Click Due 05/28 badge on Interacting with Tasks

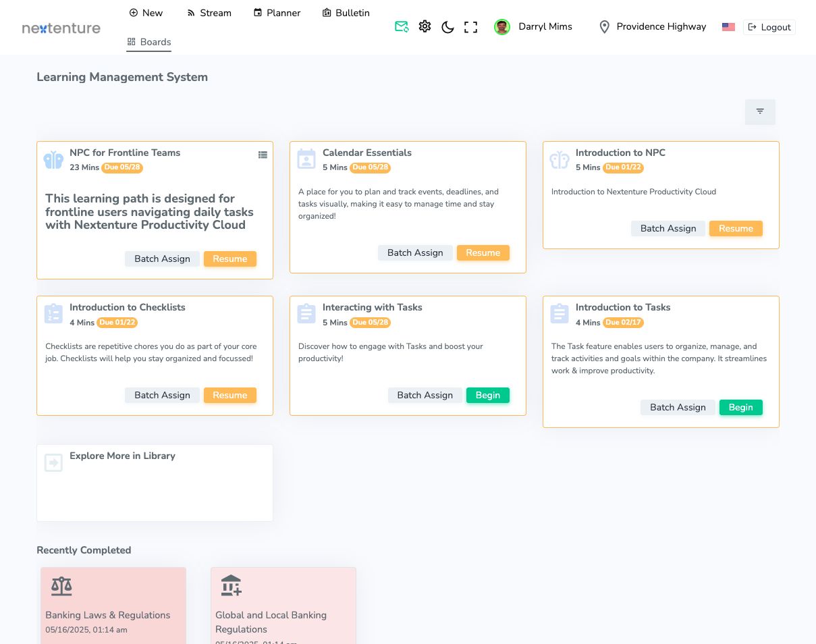pyautogui.click(x=371, y=323)
